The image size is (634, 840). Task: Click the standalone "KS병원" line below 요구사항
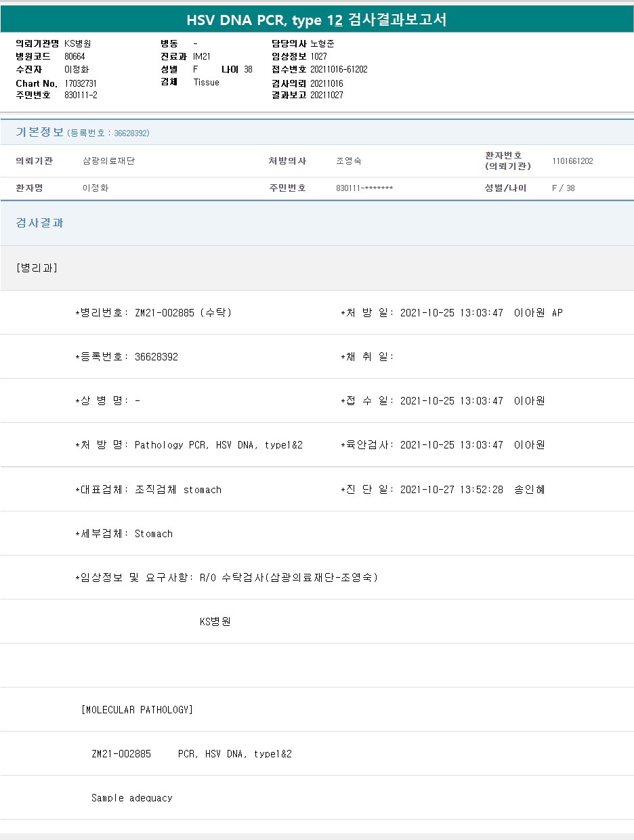215,621
